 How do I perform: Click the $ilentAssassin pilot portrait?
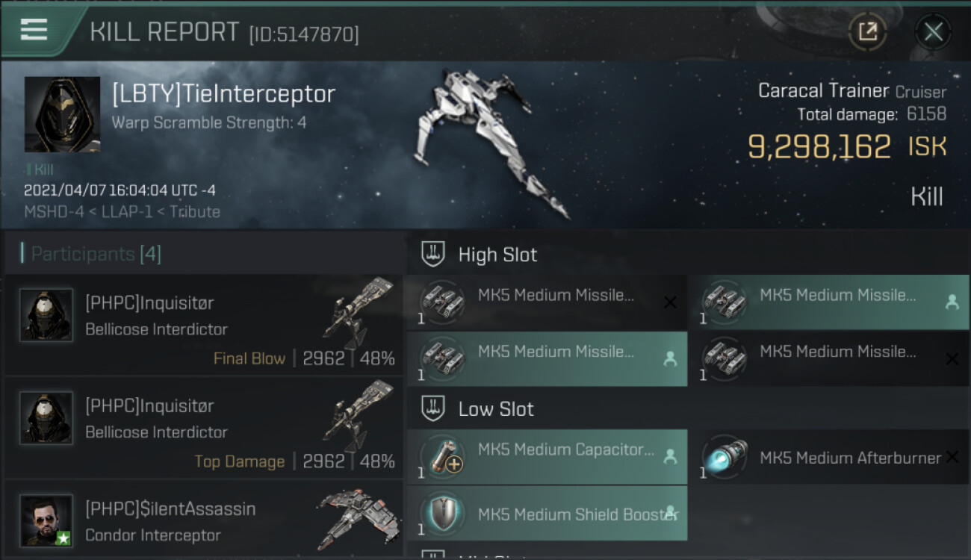(46, 520)
